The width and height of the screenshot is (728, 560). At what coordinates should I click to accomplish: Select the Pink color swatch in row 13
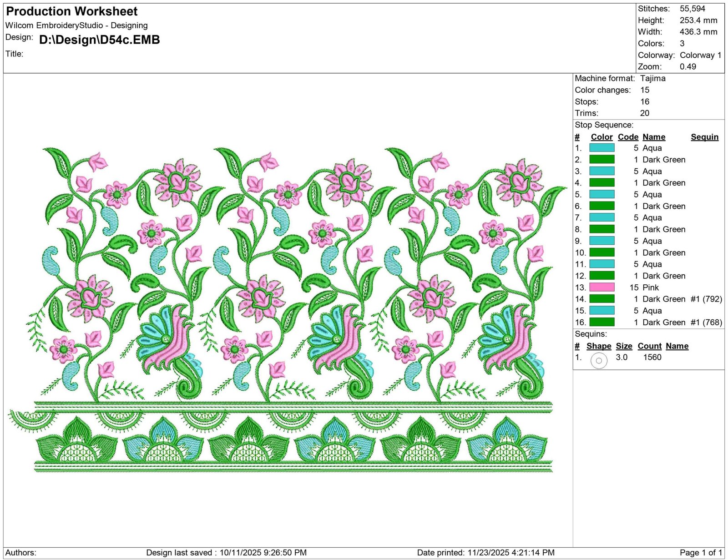602,288
